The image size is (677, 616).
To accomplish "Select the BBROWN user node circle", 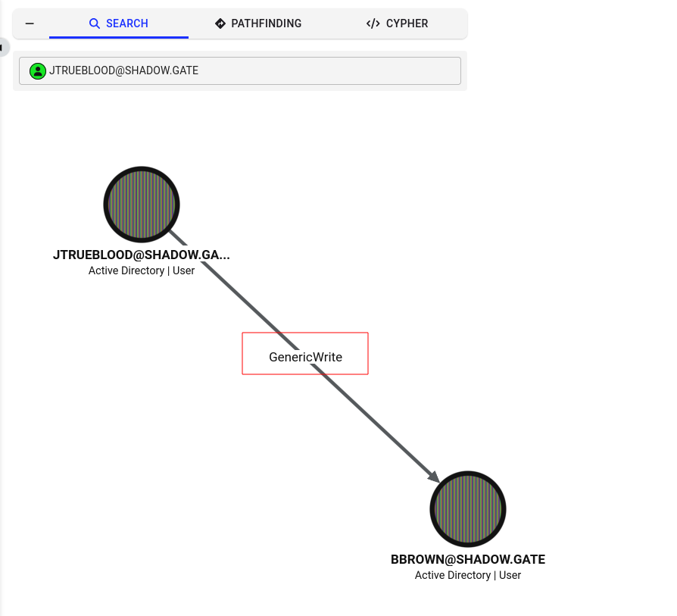I will point(468,509).
